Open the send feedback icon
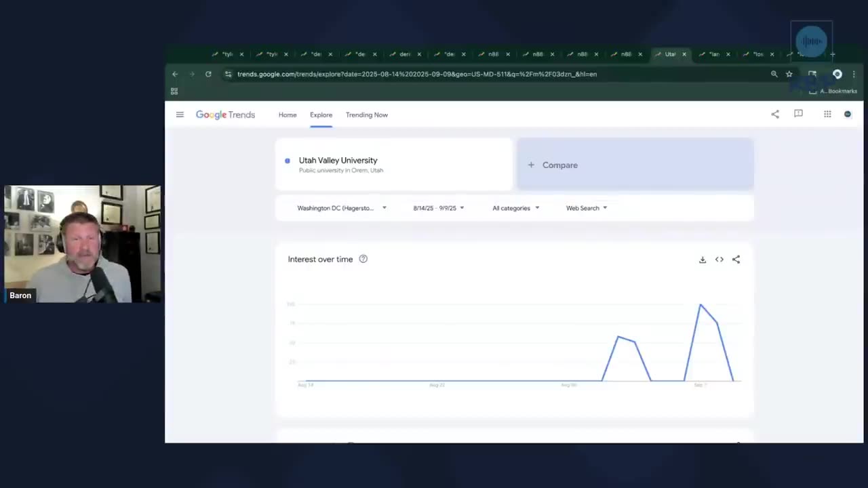 (798, 114)
